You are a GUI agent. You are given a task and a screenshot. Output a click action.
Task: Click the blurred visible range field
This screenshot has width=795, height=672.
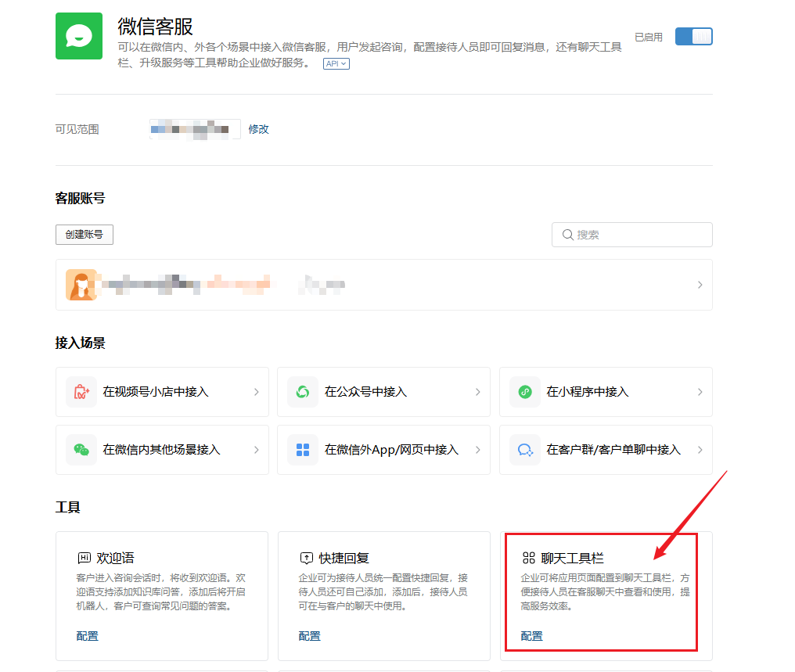tap(195, 129)
